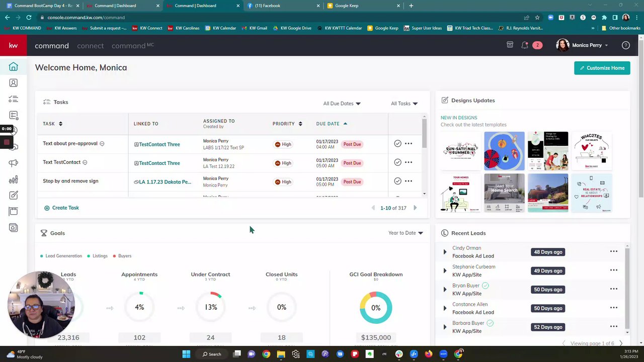Viewport: 644px width, 362px height.
Task: Expand the Stephanie Curbeam lead row
Action: click(445, 270)
